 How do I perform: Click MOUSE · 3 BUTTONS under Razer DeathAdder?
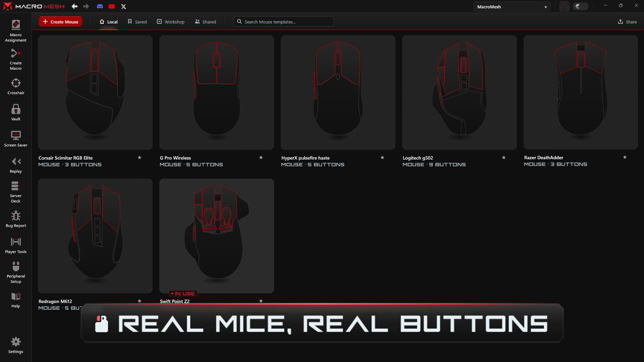pyautogui.click(x=555, y=164)
